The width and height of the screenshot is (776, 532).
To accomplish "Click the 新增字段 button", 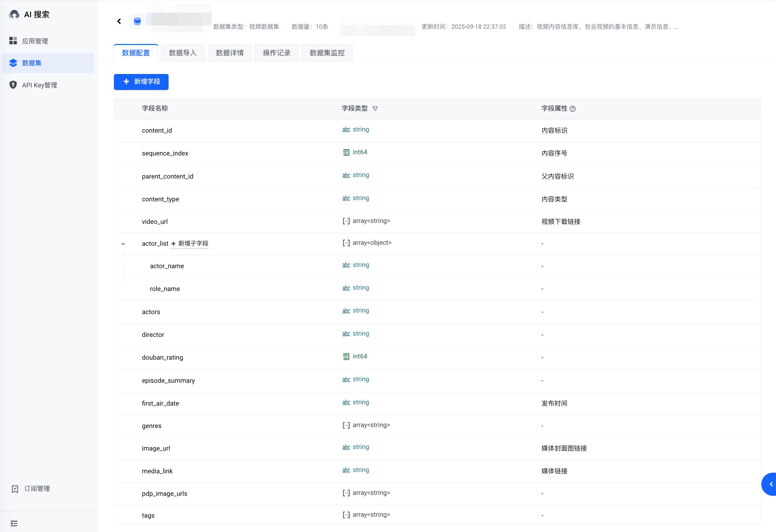I will click(141, 82).
